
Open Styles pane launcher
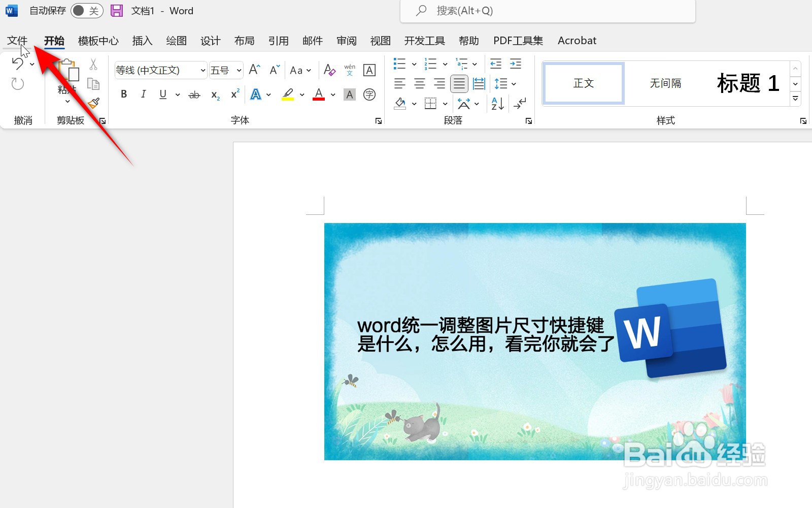803,121
